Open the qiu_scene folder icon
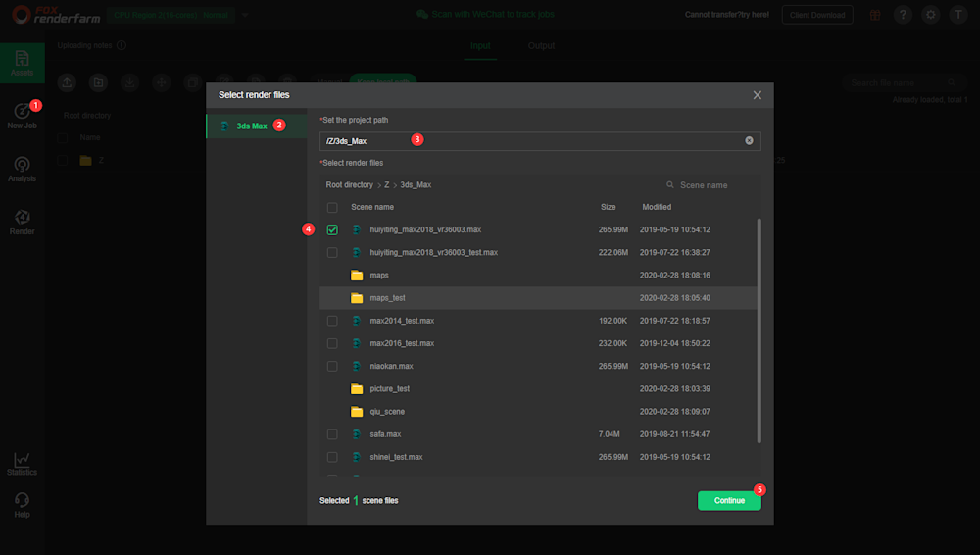This screenshot has height=555, width=980. tap(357, 412)
